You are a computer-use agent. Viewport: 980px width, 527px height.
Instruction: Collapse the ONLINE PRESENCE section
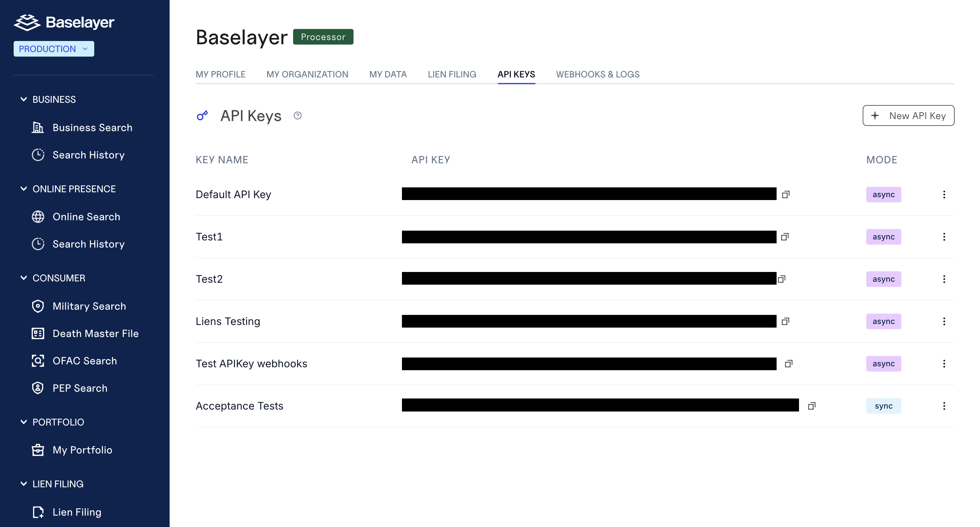point(24,189)
